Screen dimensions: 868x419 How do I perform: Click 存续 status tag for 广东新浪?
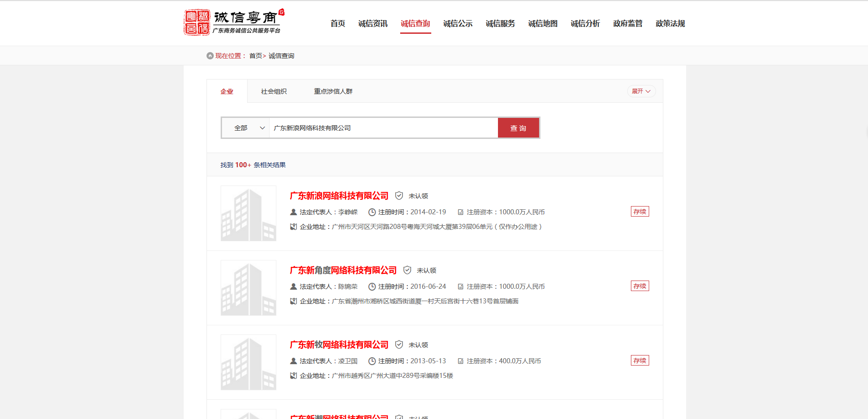coord(640,212)
